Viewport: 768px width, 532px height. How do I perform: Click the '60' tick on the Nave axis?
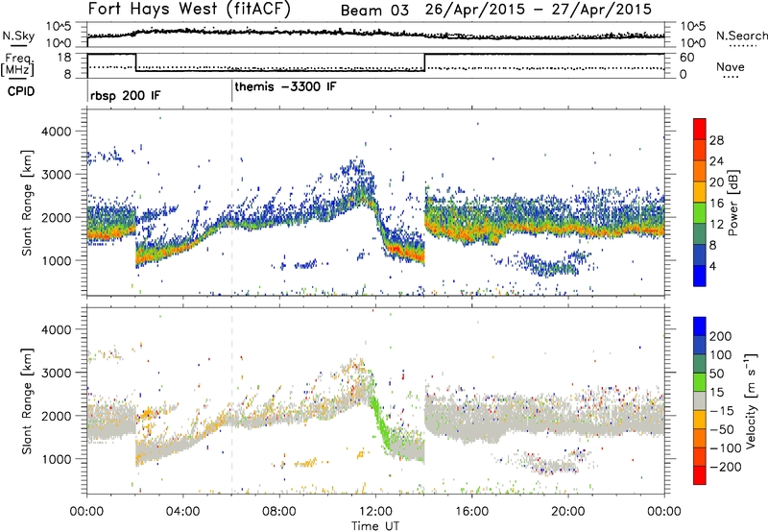tap(687, 58)
